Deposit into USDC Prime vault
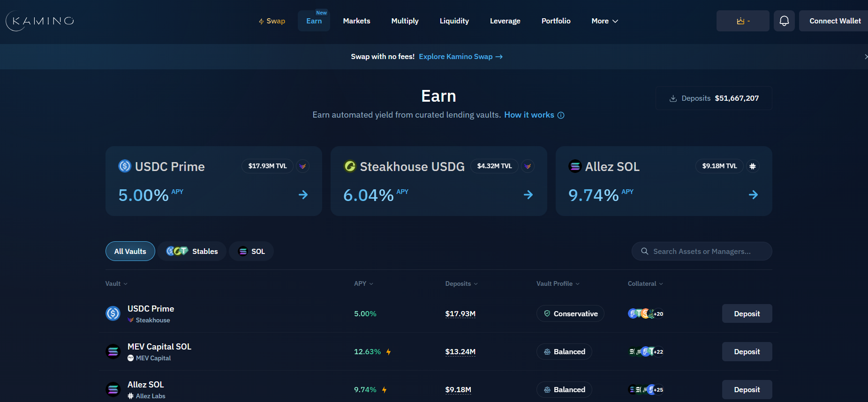Image resolution: width=868 pixels, height=402 pixels. [747, 313]
